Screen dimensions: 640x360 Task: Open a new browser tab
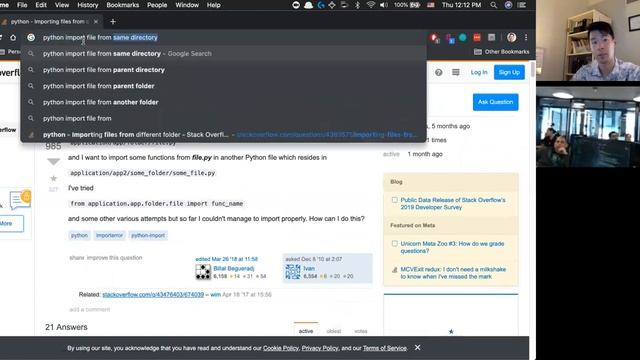(x=113, y=22)
